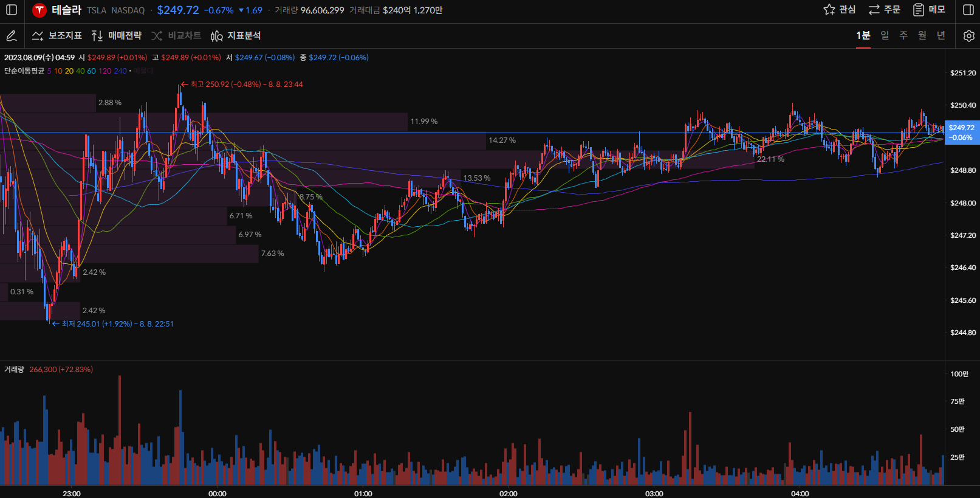
Task: Click the 04:00 time axis label
Action: [x=800, y=494]
